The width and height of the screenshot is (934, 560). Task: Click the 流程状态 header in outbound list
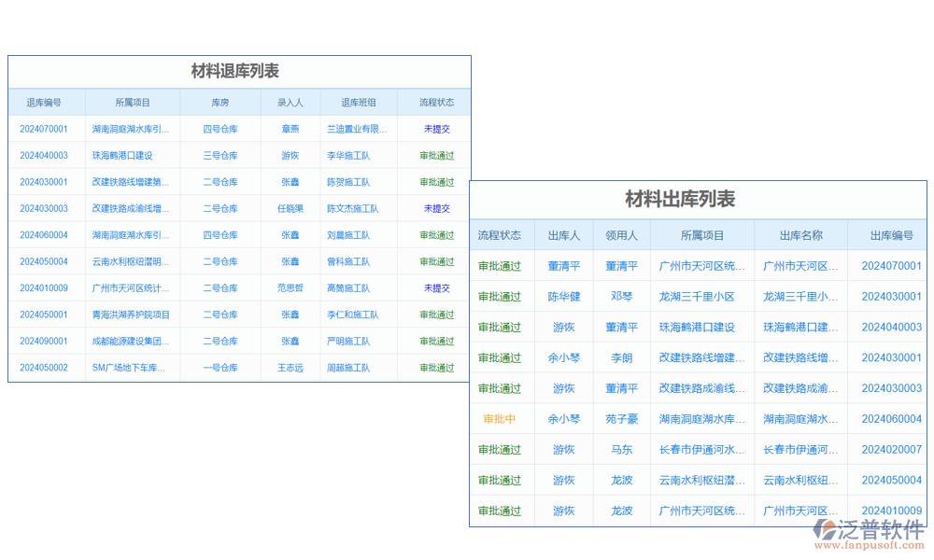coord(499,235)
